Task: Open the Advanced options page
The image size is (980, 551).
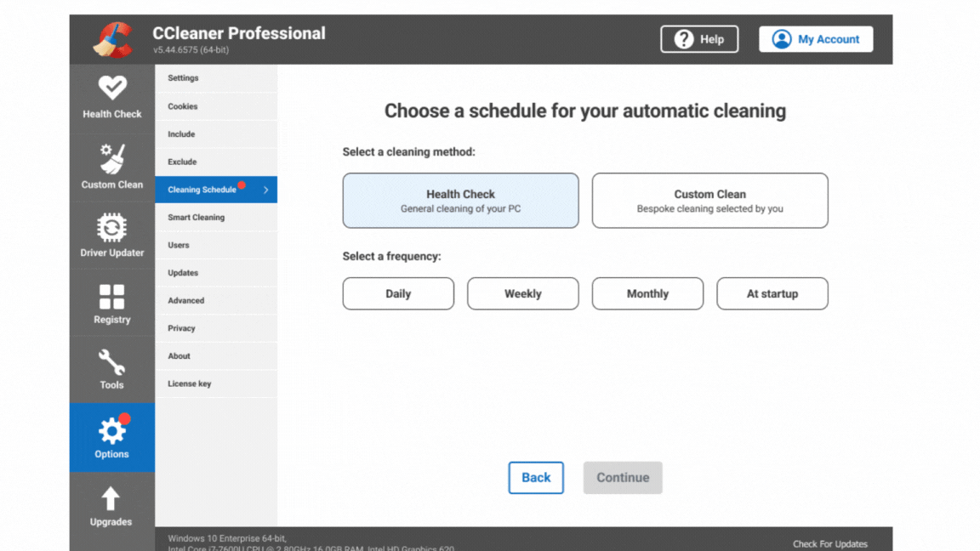Action: (216, 300)
